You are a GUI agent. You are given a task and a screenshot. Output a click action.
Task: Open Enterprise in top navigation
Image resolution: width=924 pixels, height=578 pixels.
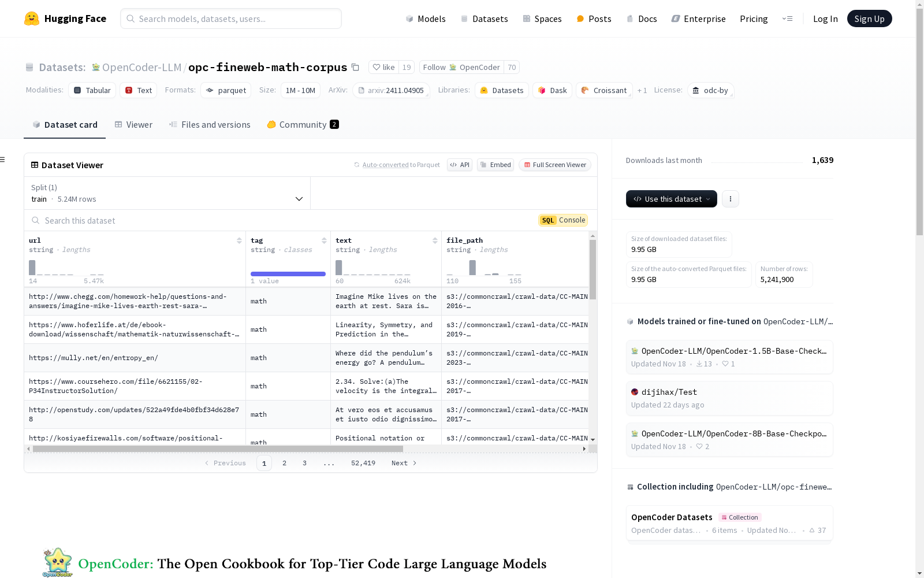[698, 19]
